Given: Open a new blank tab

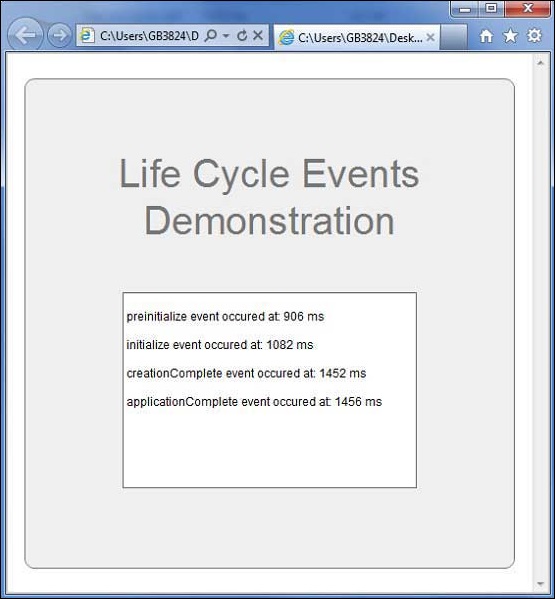Looking at the screenshot, I should point(453,37).
